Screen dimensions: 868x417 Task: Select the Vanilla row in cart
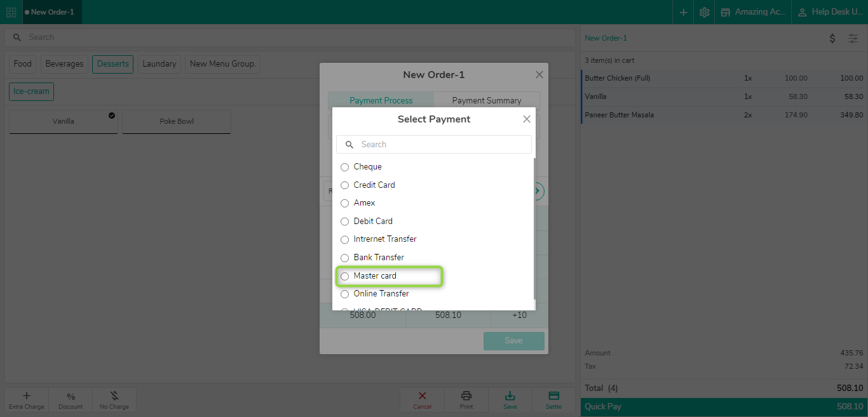click(x=724, y=96)
